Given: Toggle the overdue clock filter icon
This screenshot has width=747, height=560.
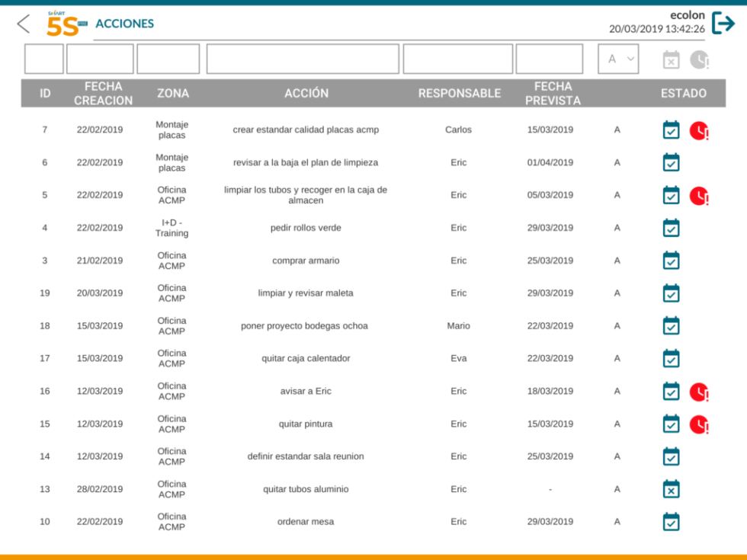Looking at the screenshot, I should coord(699,59).
